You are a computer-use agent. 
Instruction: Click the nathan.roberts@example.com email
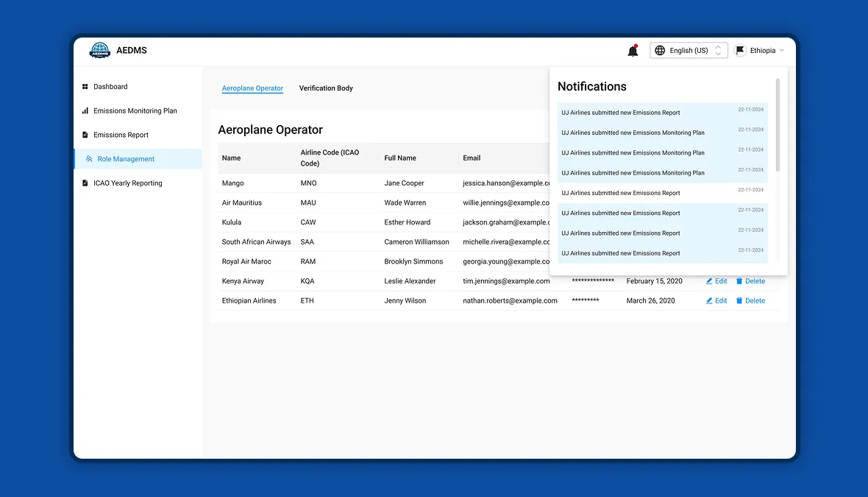510,300
